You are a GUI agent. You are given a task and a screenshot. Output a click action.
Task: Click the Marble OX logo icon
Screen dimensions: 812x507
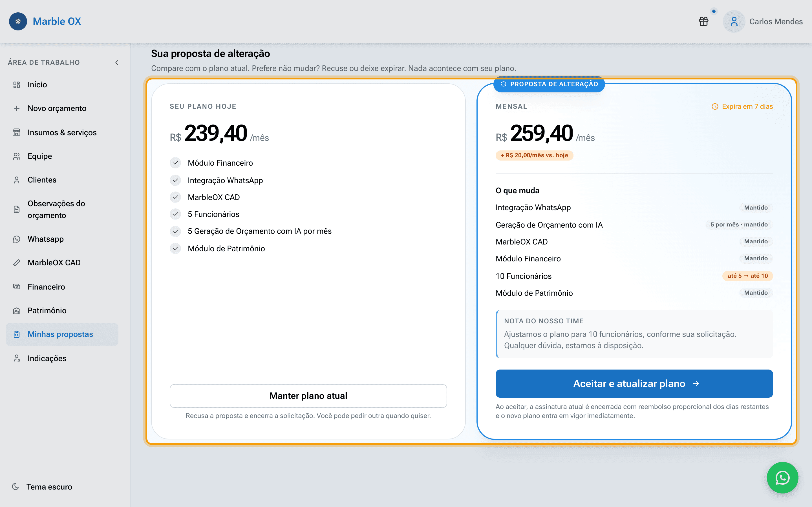click(x=18, y=21)
